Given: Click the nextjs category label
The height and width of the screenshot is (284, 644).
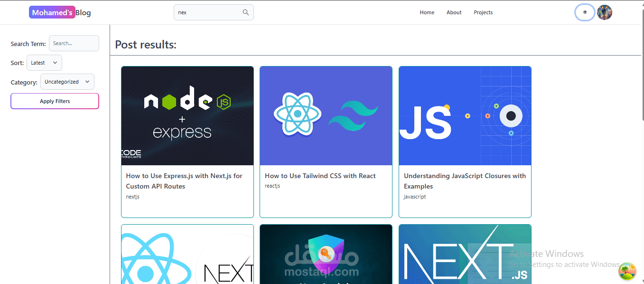Looking at the screenshot, I should coord(132,197).
